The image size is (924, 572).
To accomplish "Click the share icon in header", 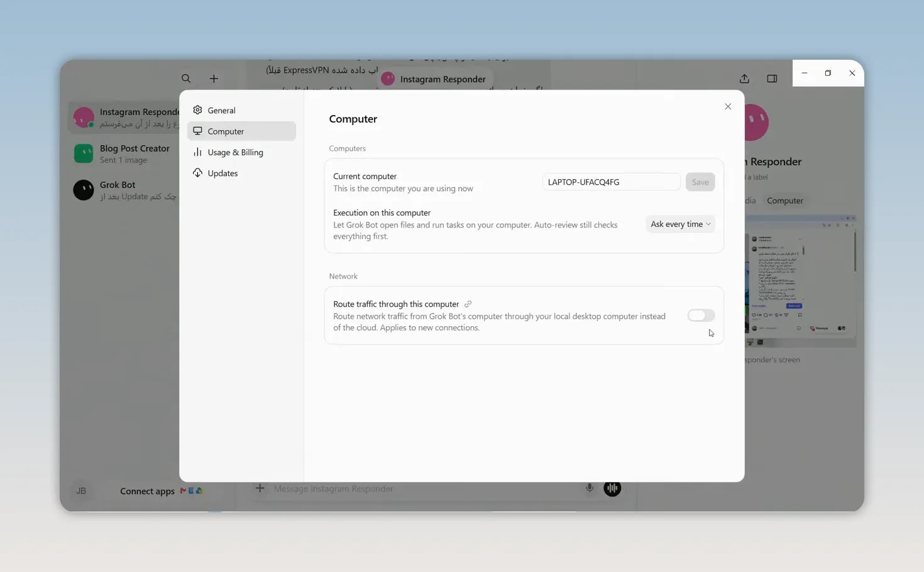I will (x=744, y=79).
